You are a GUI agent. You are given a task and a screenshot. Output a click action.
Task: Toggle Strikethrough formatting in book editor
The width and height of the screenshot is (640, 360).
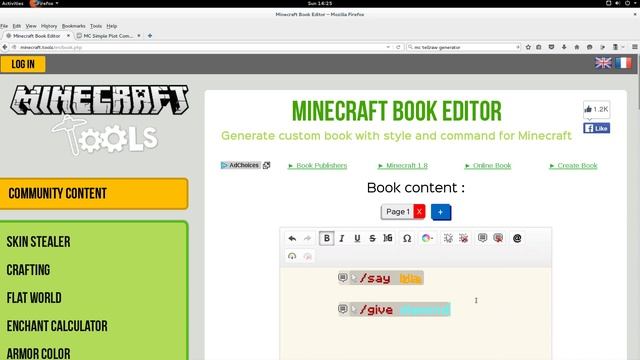click(372, 238)
